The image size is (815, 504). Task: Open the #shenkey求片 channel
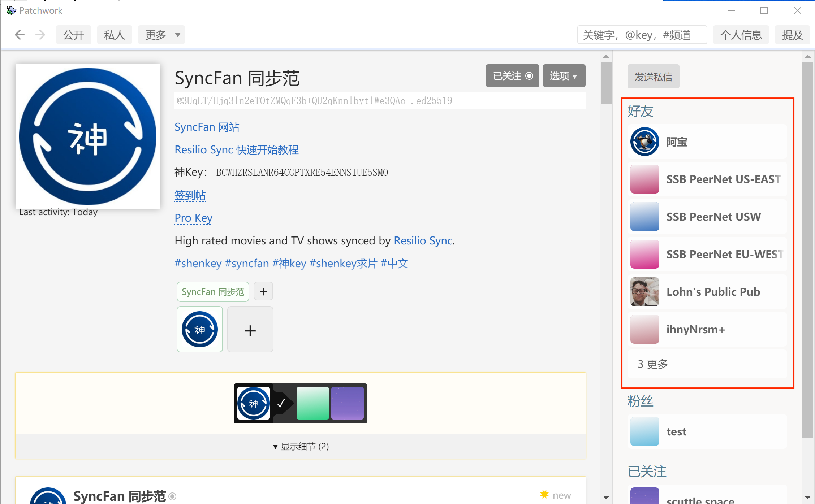344,264
